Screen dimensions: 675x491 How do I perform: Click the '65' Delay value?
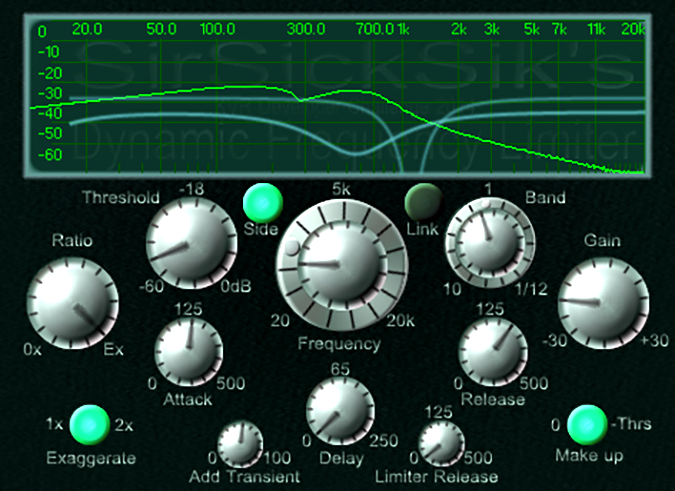click(x=340, y=369)
